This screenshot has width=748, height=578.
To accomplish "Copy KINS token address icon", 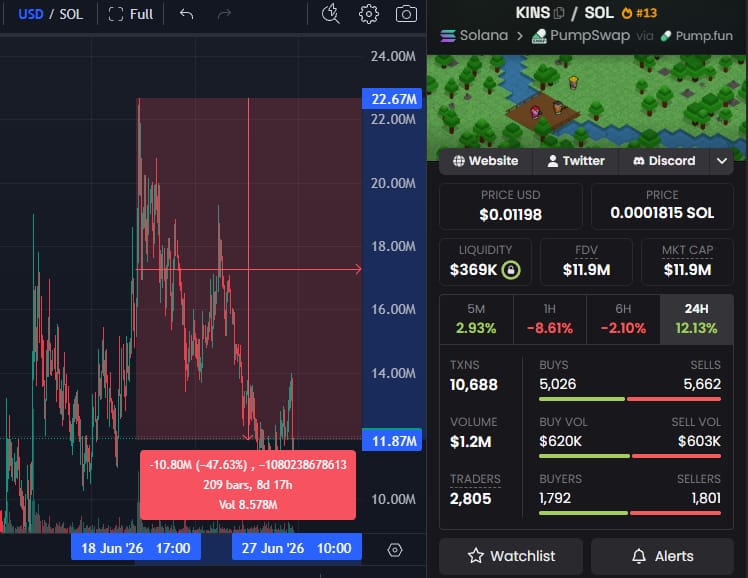I will pos(559,13).
